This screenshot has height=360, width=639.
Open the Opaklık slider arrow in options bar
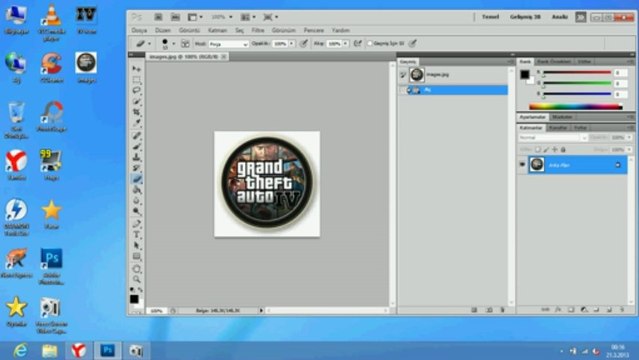click(292, 43)
